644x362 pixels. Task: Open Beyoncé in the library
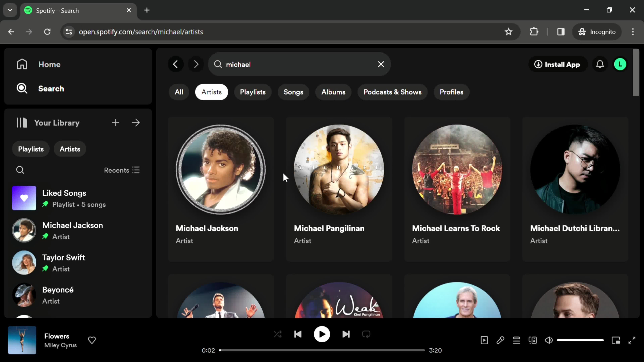tap(77, 295)
